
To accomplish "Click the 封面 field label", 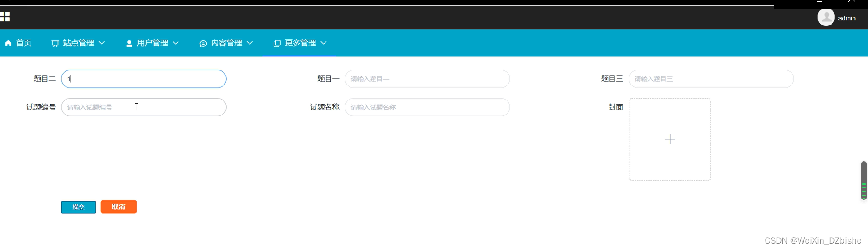I will pos(616,107).
